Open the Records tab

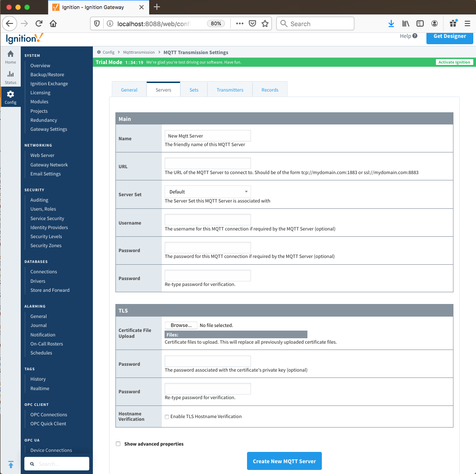click(270, 90)
